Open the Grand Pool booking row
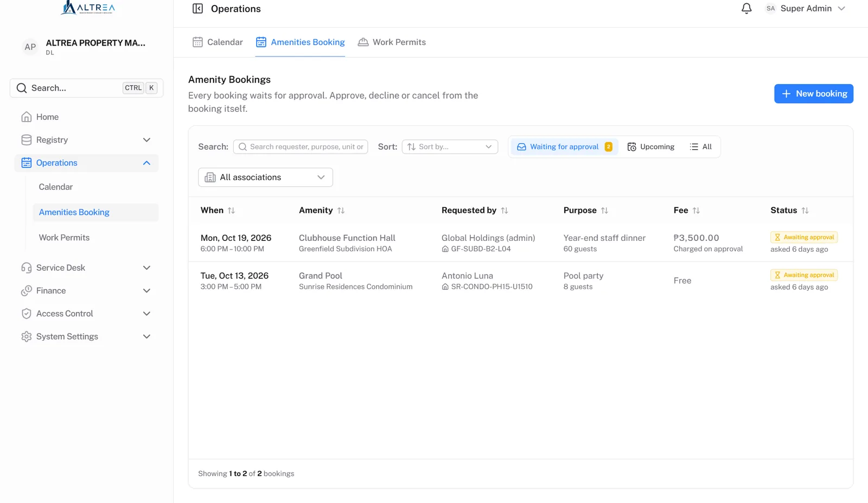 pyautogui.click(x=520, y=281)
